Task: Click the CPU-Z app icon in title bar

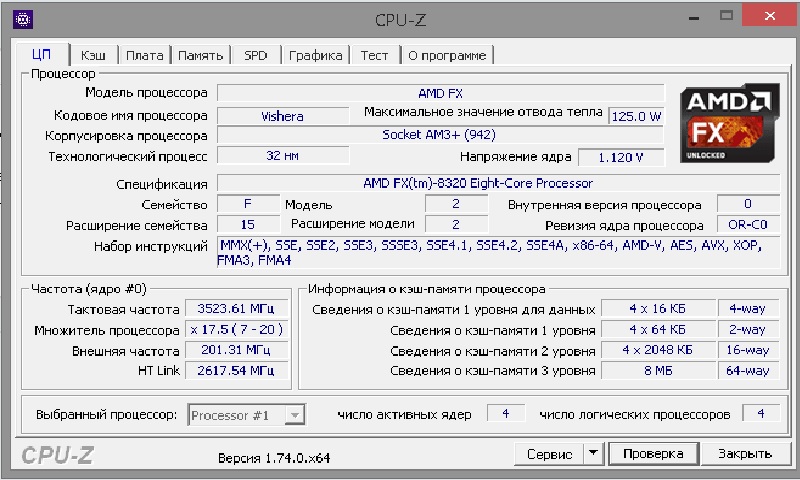Action: [23, 19]
